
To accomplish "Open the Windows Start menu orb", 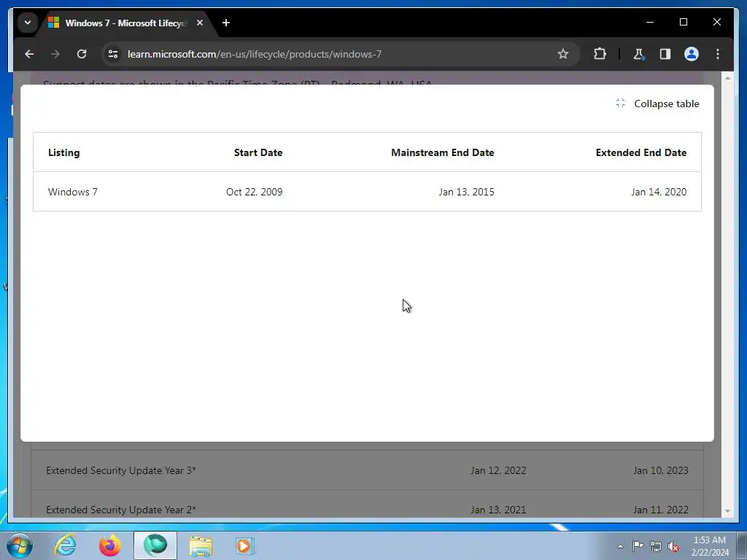I will tap(20, 545).
